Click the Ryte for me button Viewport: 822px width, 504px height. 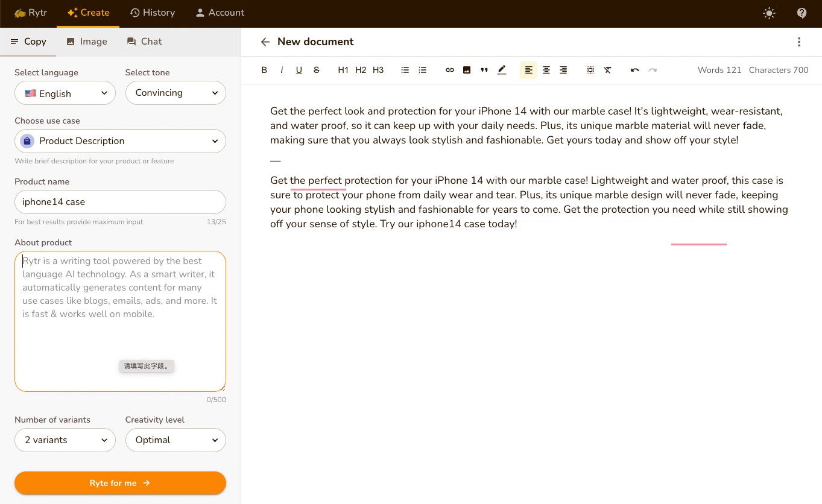(120, 483)
